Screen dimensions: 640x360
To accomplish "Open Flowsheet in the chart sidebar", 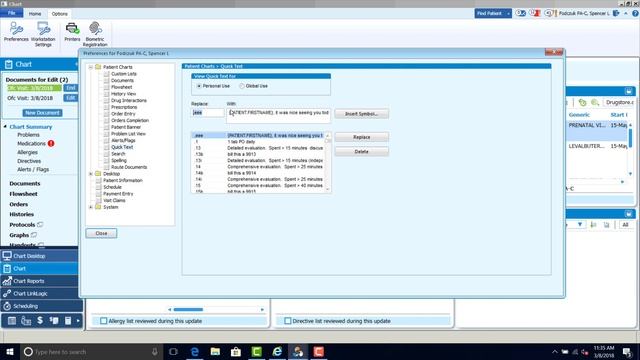I will coord(23,194).
